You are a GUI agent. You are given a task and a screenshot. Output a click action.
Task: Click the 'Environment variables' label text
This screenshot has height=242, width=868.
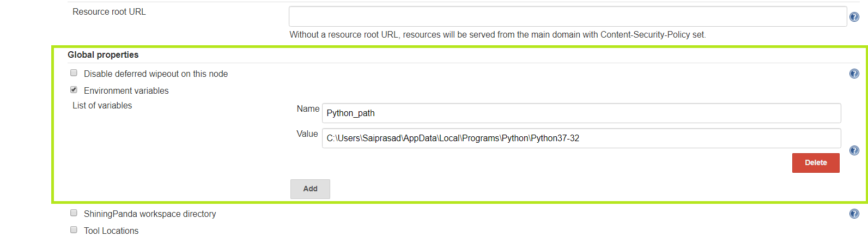pos(126,91)
